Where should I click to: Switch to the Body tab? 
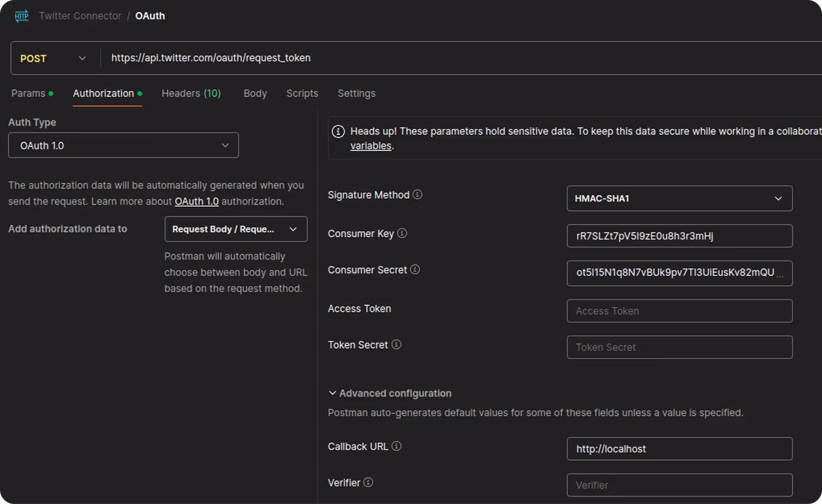coord(255,93)
